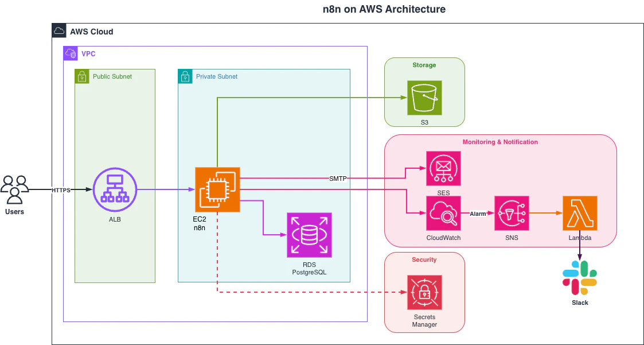Click the S3 bucket icon
Viewport: 644px width, 345px height.
pos(425,98)
